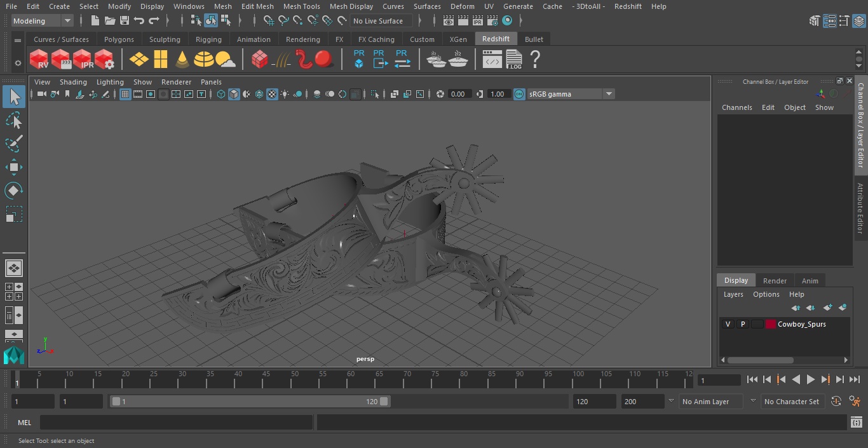Pick the Select tool arrow
Image resolution: width=868 pixels, height=448 pixels.
13,97
